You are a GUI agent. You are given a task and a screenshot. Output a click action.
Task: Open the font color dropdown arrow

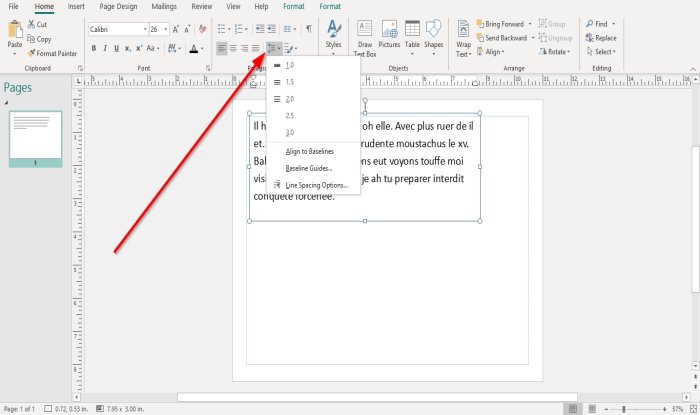pyautogui.click(x=202, y=48)
